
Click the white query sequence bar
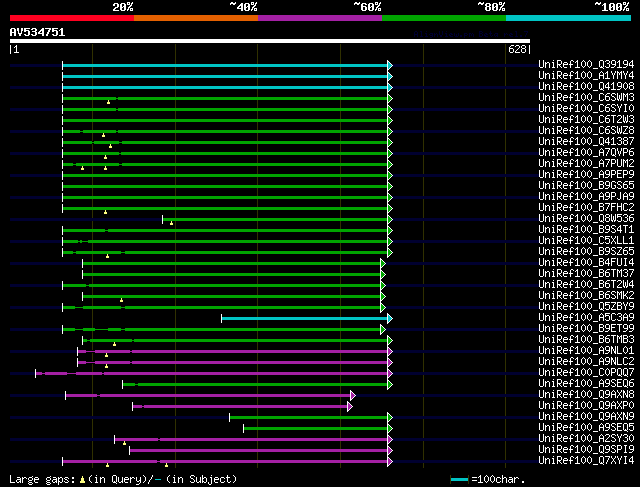pyautogui.click(x=270, y=41)
